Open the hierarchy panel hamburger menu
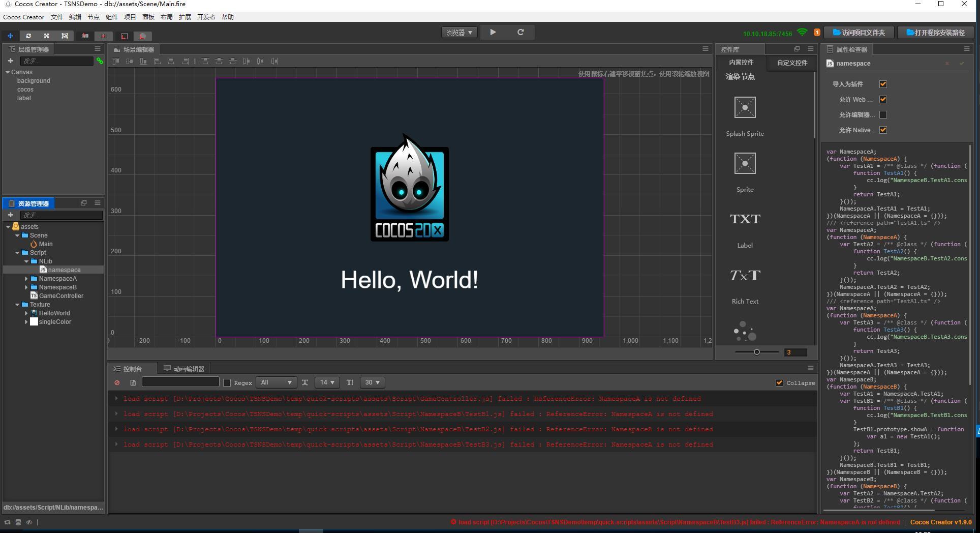Image resolution: width=980 pixels, height=533 pixels. click(x=98, y=49)
